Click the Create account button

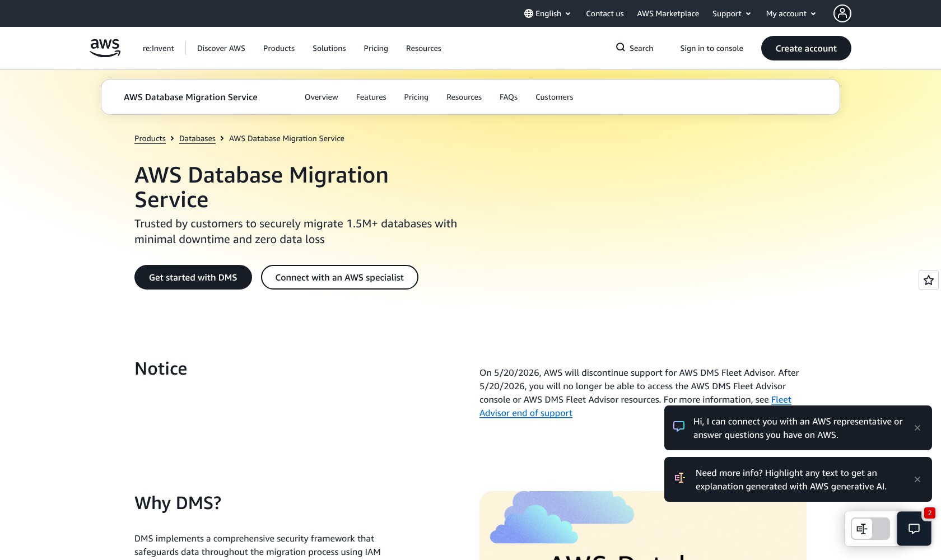click(x=806, y=48)
